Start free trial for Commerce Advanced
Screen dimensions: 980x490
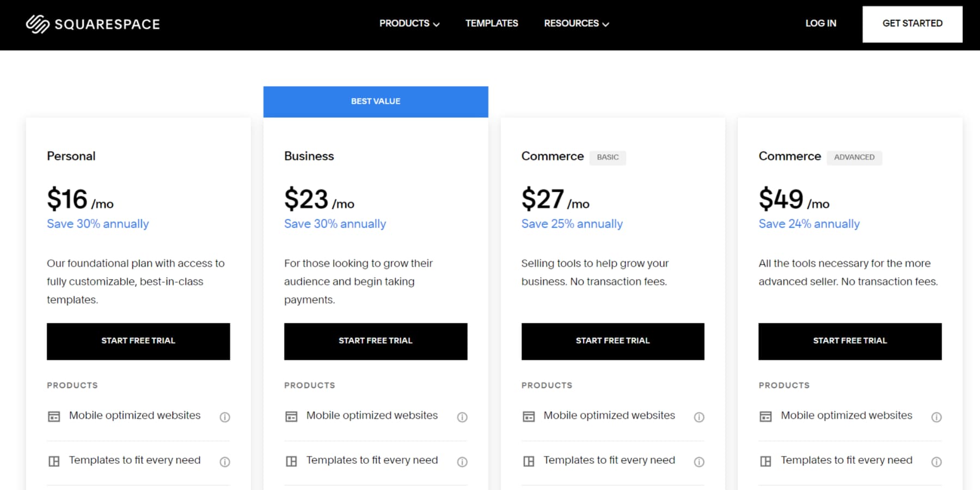(x=849, y=341)
